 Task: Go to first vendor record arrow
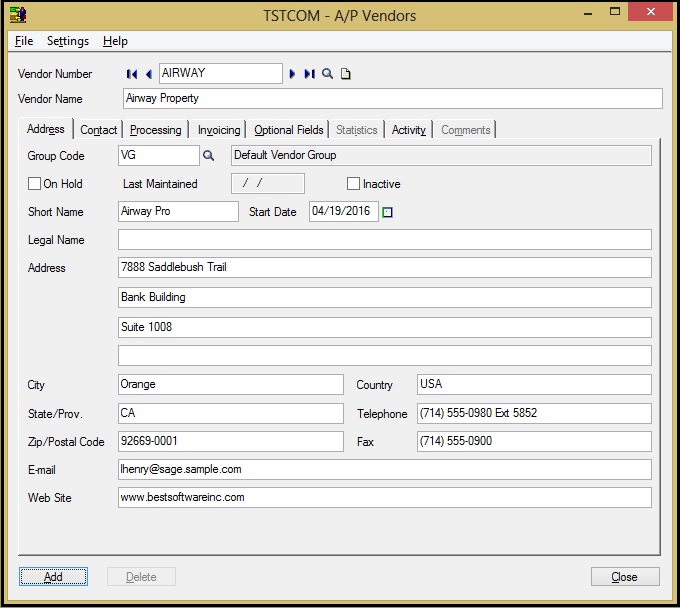coord(132,74)
